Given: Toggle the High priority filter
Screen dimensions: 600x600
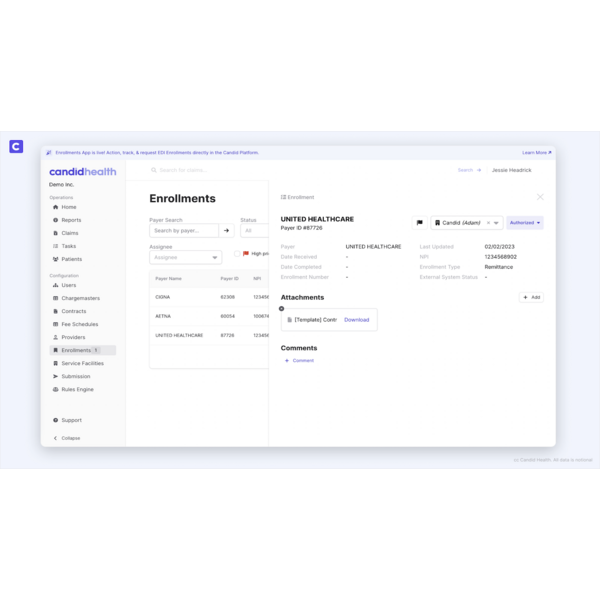Looking at the screenshot, I should tap(237, 253).
